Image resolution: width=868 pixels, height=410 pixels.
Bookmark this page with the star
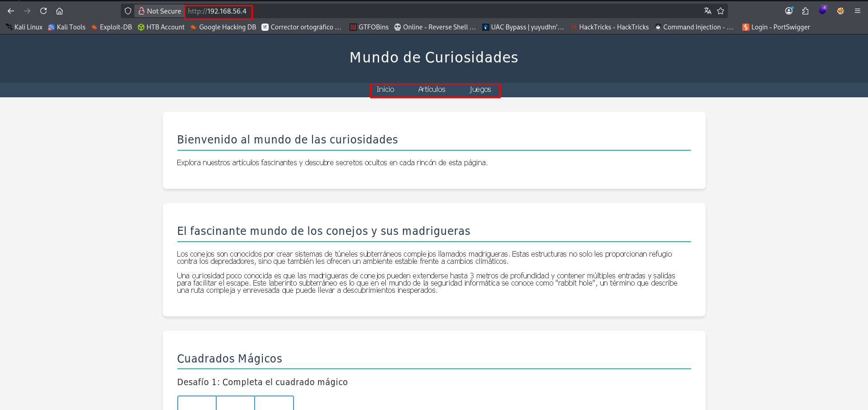click(x=721, y=11)
